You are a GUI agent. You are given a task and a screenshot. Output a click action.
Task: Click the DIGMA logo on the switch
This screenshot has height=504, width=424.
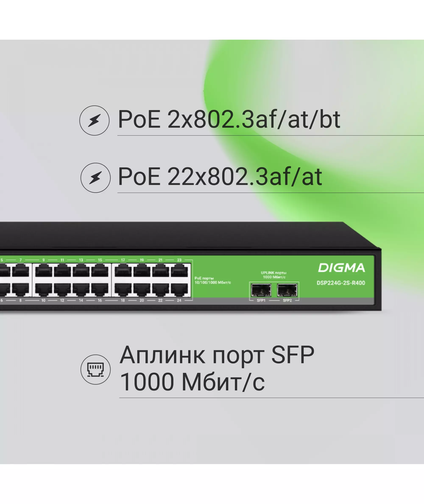click(342, 268)
